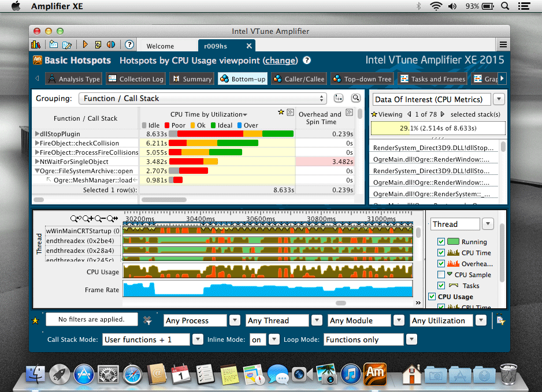Switch to the Summary tab

coord(191,79)
